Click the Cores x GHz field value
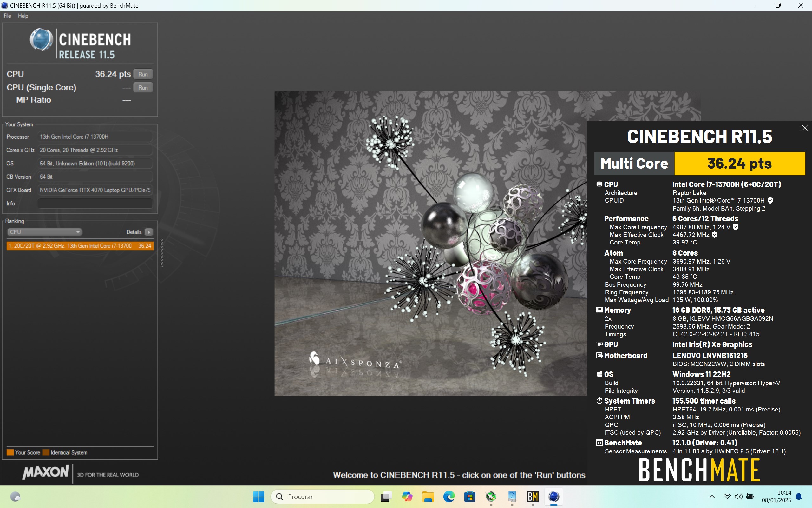The height and width of the screenshot is (508, 812). [x=95, y=150]
